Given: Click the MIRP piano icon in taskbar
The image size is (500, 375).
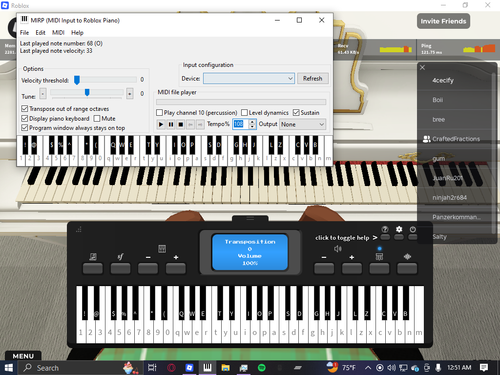Looking at the screenshot, I should (207, 368).
